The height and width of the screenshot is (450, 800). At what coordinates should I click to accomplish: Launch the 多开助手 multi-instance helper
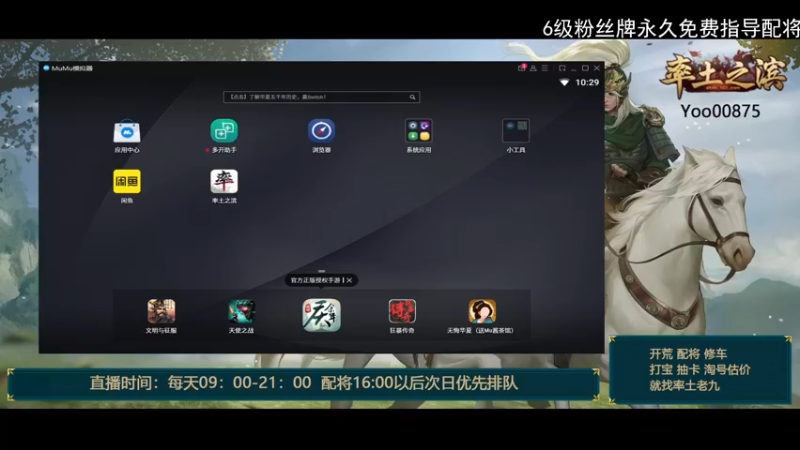pos(224,131)
